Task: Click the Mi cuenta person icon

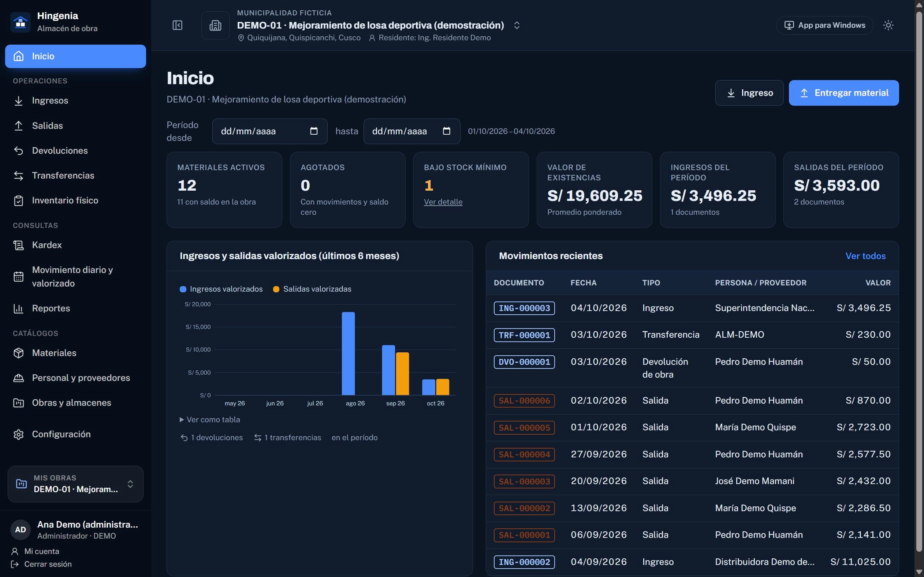Action: pyautogui.click(x=15, y=551)
